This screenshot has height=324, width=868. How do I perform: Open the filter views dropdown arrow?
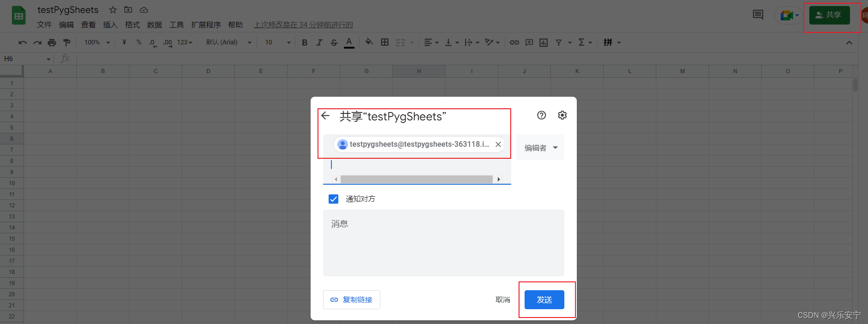pyautogui.click(x=570, y=43)
